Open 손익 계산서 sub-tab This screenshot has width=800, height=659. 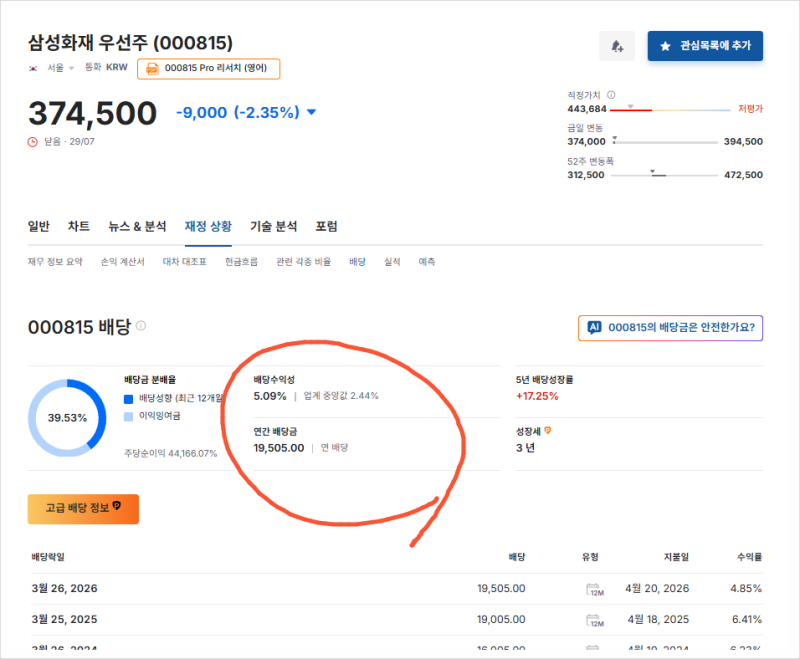(122, 262)
